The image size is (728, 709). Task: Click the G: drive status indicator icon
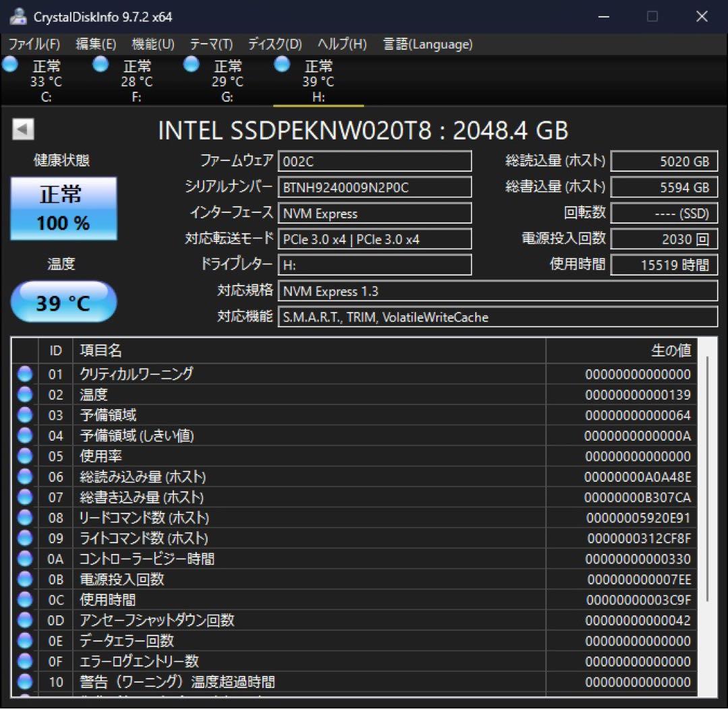(191, 64)
